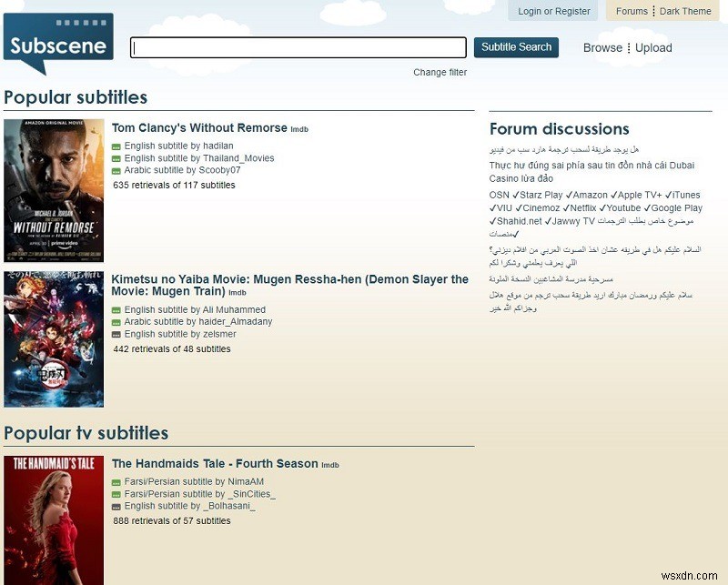Click the subtitle icon beside haider_Almadany's Arabic subtitle

point(116,323)
